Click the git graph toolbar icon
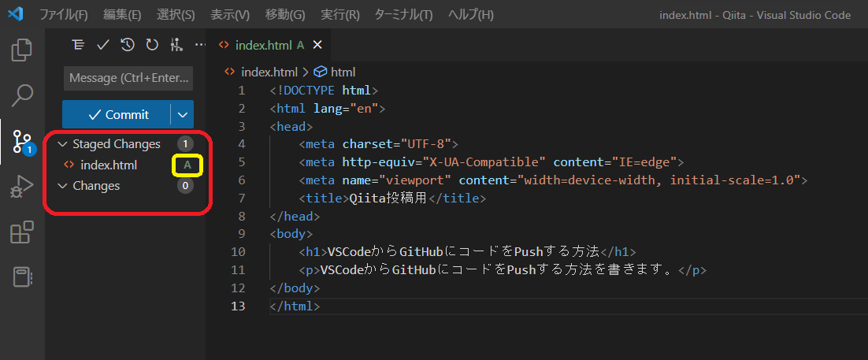Viewport: 868px width, 360px height. [x=176, y=45]
